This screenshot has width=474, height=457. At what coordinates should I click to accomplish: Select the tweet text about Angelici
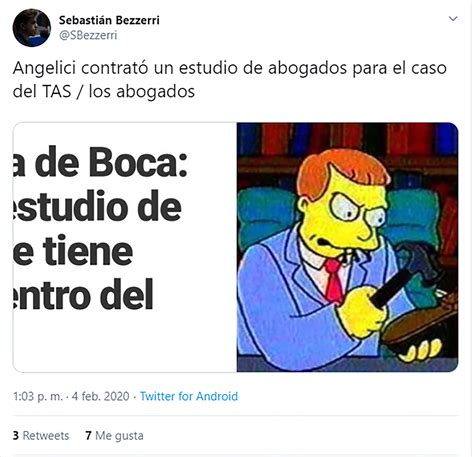click(x=230, y=80)
